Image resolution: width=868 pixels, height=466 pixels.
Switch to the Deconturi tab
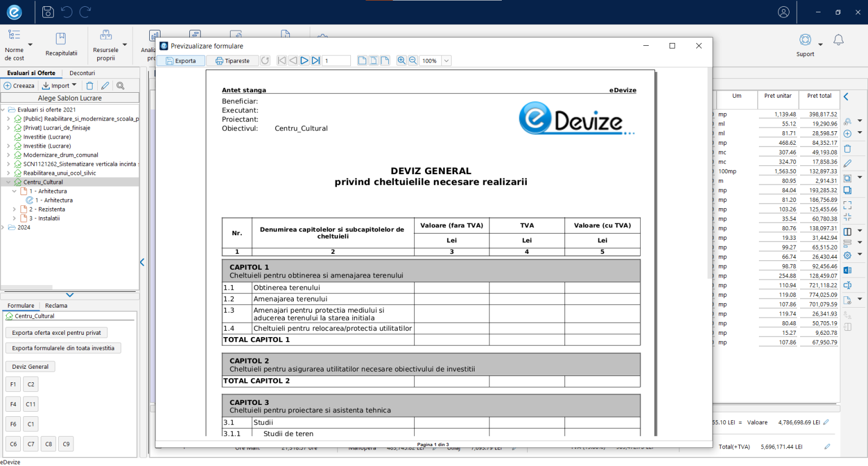[82, 73]
